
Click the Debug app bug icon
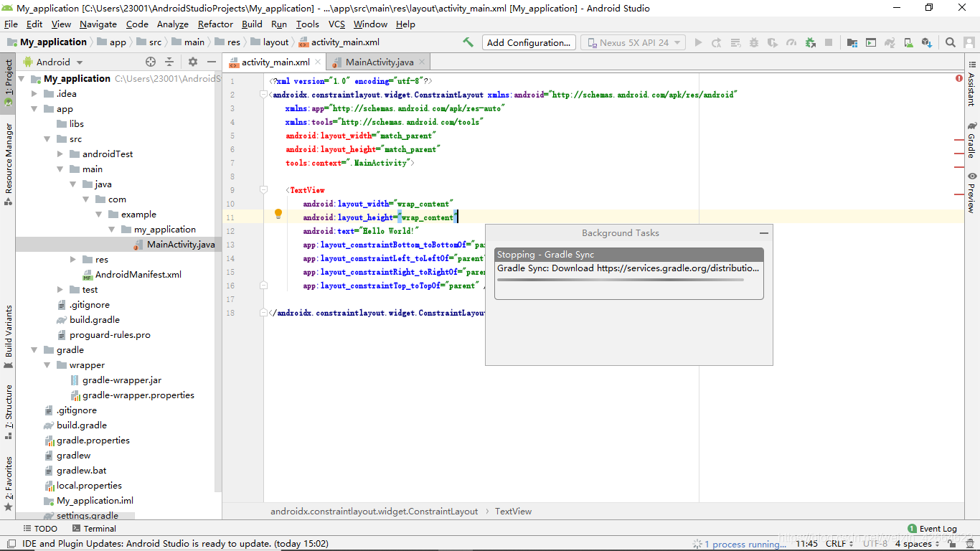[753, 42]
